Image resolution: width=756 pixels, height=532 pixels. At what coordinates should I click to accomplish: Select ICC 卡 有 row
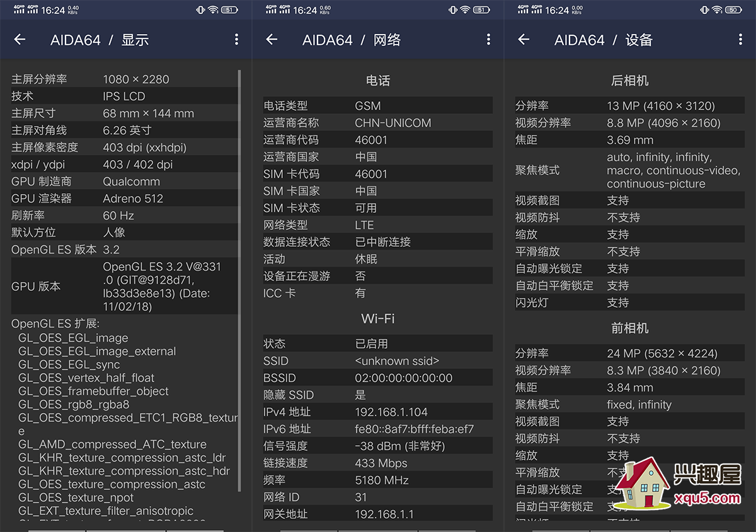click(378, 293)
